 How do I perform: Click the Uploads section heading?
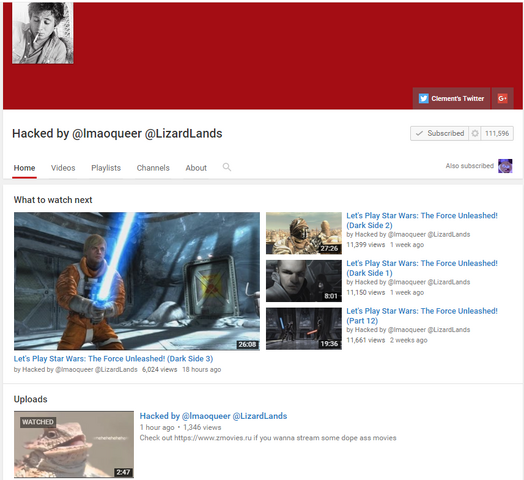[x=30, y=399]
